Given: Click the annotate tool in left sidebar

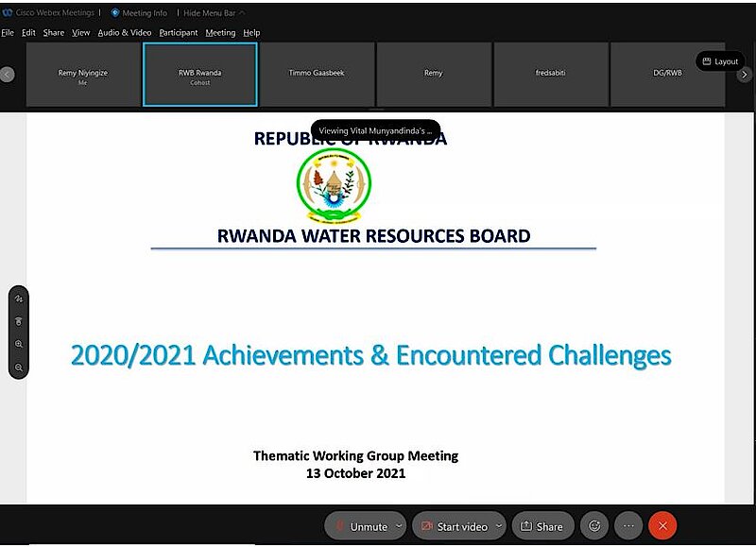Looking at the screenshot, I should 19,299.
